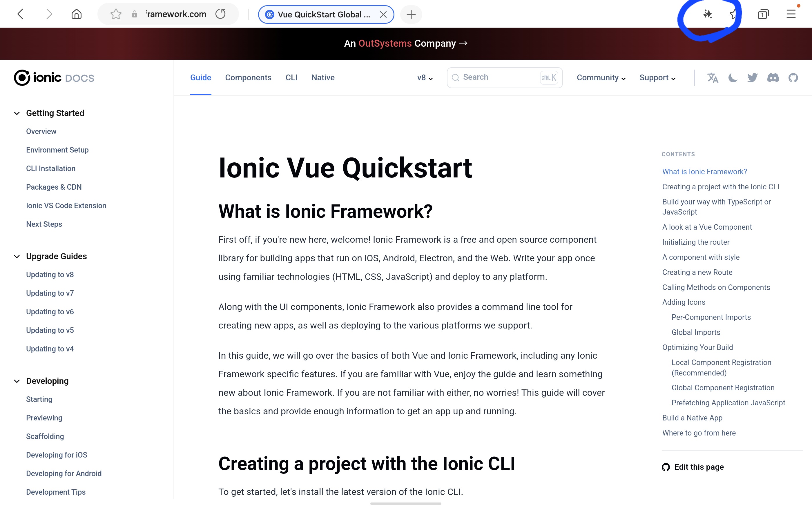Open Updating to v7 guide

[x=50, y=293]
